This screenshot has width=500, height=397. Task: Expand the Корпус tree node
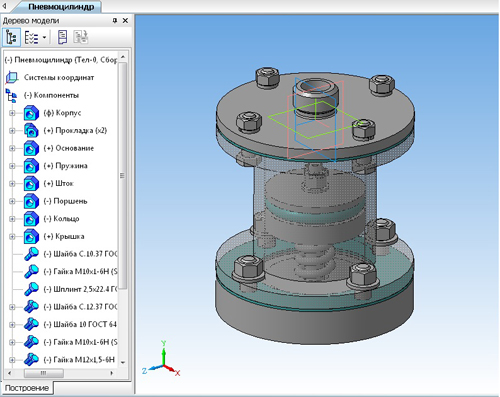(x=12, y=113)
